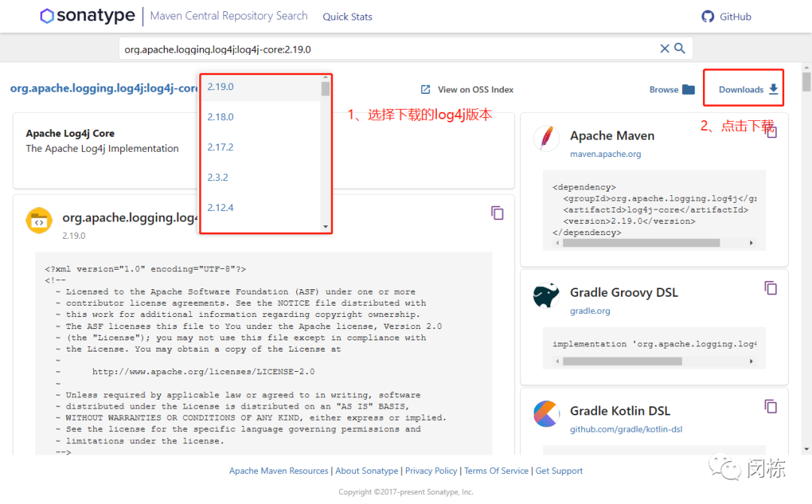The image size is (812, 504).
Task: Click page scrollbar down arrow
Action: 806,449
